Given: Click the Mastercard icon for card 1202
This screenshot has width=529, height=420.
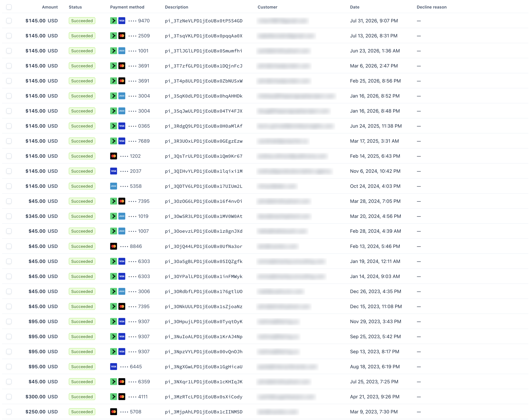Looking at the screenshot, I should tap(113, 156).
